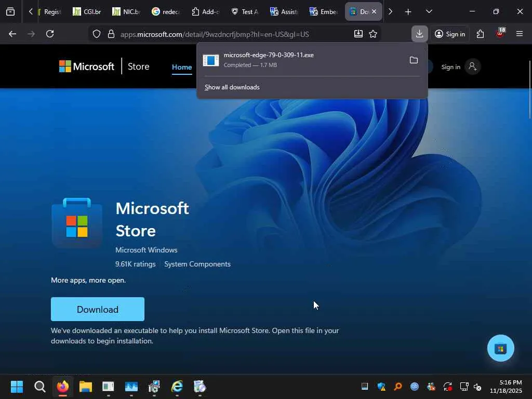Switch to the CGI.br tab
The image size is (532, 399).
click(87, 11)
